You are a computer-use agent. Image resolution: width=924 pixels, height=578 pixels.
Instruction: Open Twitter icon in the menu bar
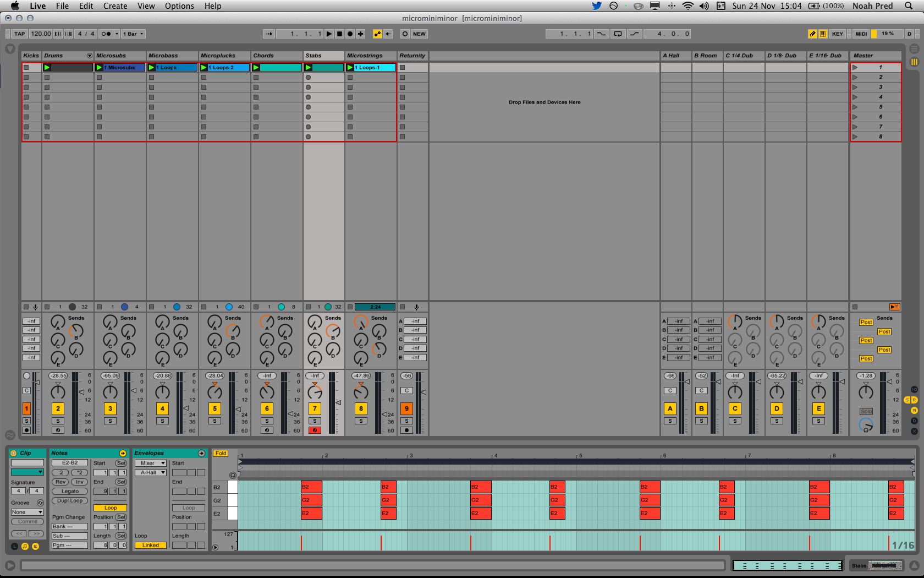tap(597, 6)
